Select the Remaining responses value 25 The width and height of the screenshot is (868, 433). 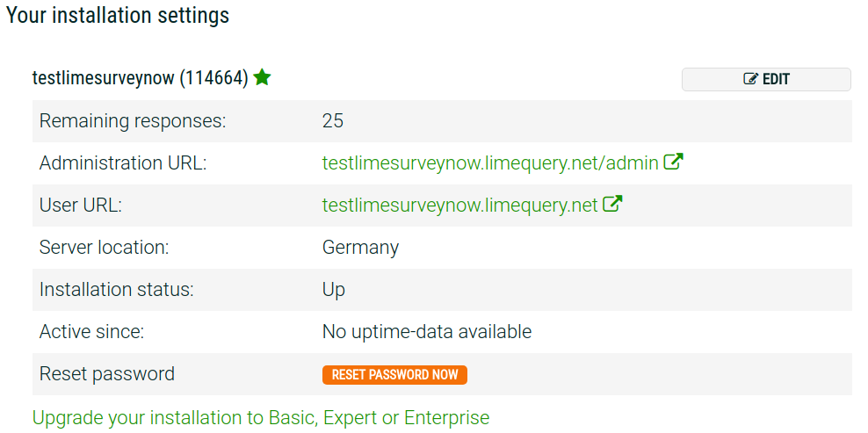coord(333,121)
